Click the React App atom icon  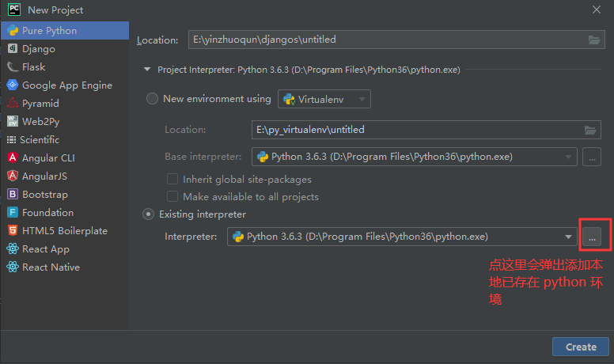click(13, 248)
